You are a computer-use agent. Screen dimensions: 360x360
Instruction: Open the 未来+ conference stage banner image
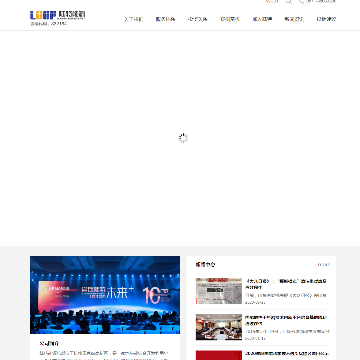105,295
